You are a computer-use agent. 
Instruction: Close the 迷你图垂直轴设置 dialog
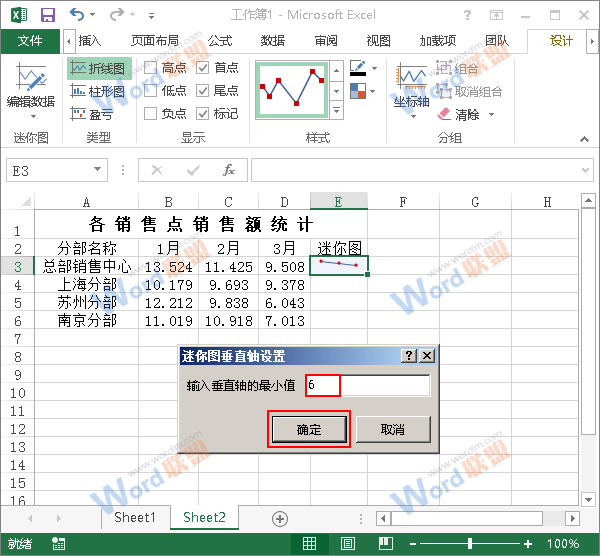(427, 356)
